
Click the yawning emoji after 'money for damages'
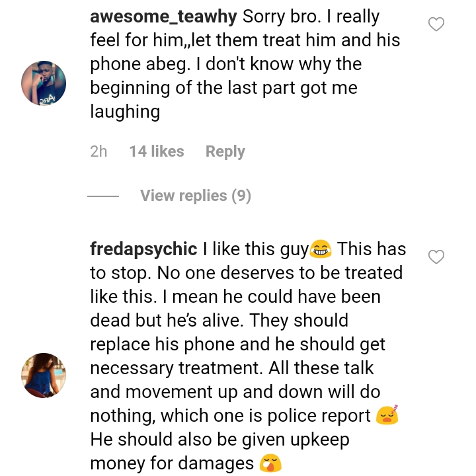270,463
